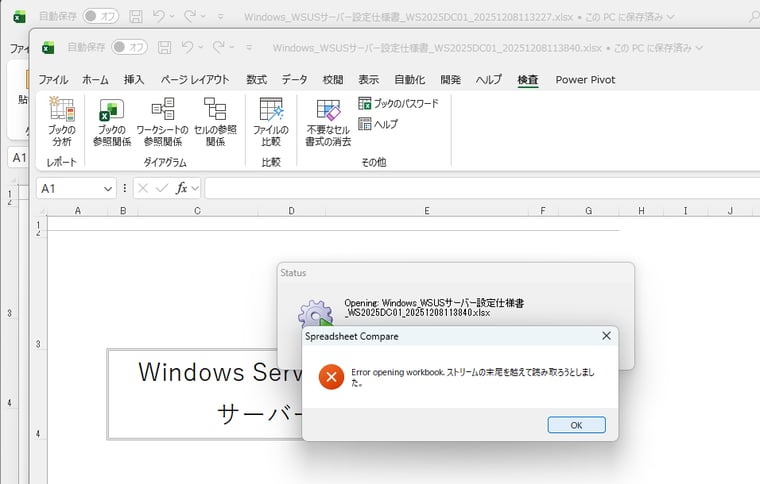Click the Excel logo in front window

(48, 47)
